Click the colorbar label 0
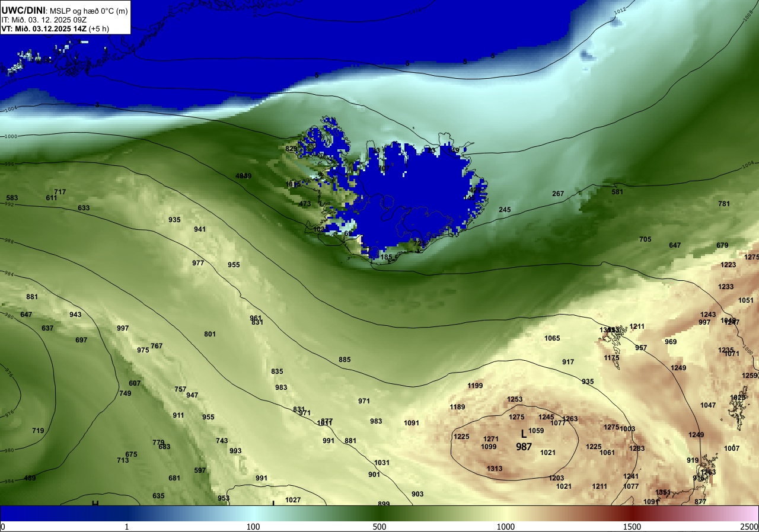 pos(2,527)
